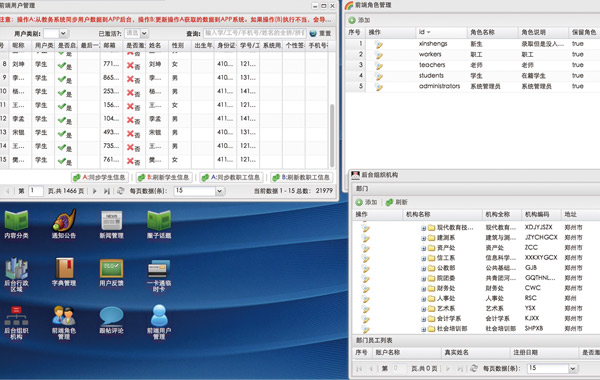Image resolution: width=600 pixels, height=380 pixels.
Task: Open 字典管理 book icon
Action: coord(64,272)
